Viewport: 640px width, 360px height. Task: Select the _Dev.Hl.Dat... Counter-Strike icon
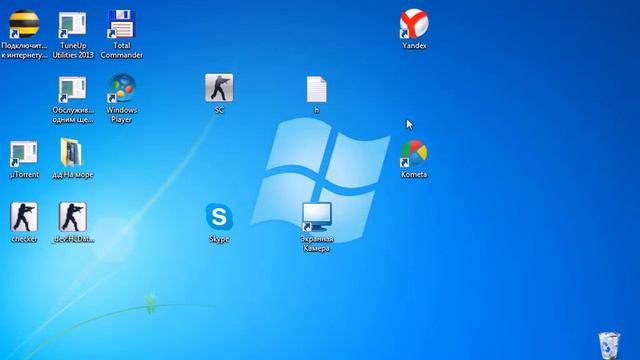pos(73,217)
